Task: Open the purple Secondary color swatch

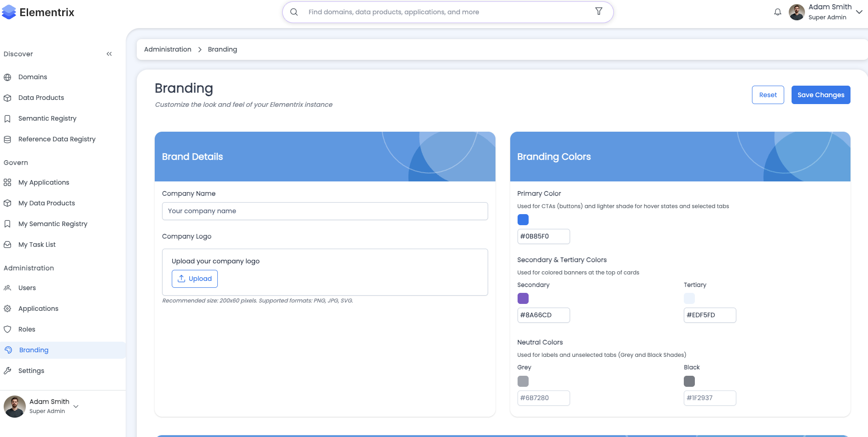Action: pyautogui.click(x=523, y=298)
